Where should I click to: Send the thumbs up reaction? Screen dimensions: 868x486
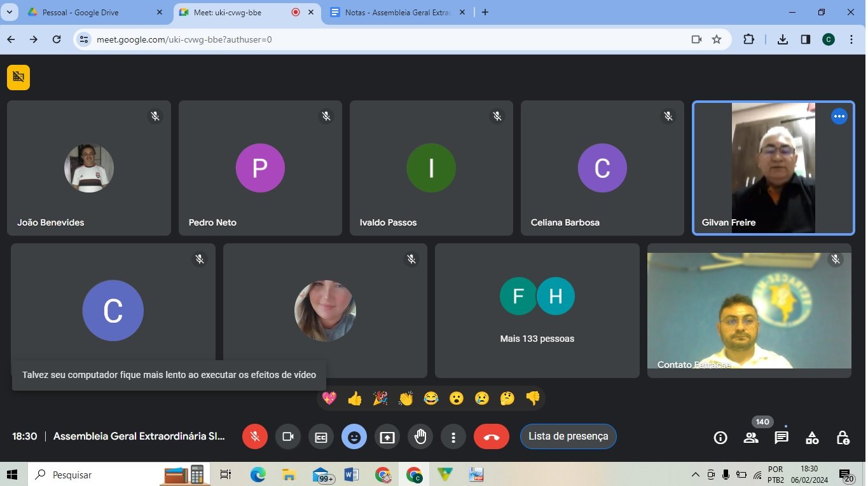355,398
